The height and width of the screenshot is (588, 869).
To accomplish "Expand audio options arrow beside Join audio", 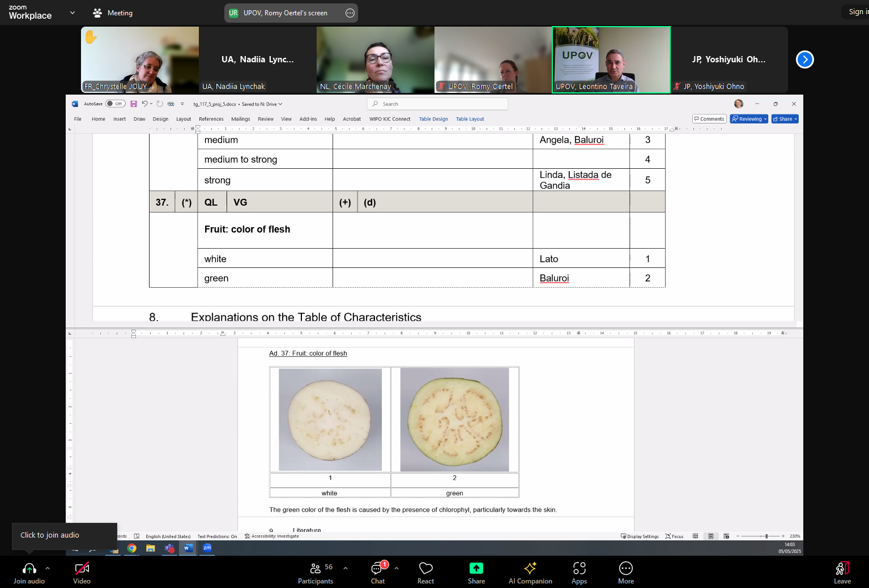I will click(48, 568).
